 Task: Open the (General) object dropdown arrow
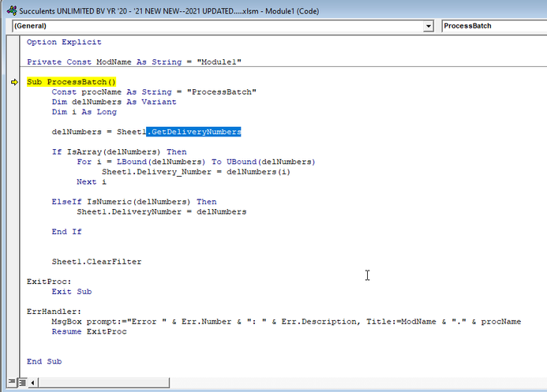pyautogui.click(x=428, y=26)
